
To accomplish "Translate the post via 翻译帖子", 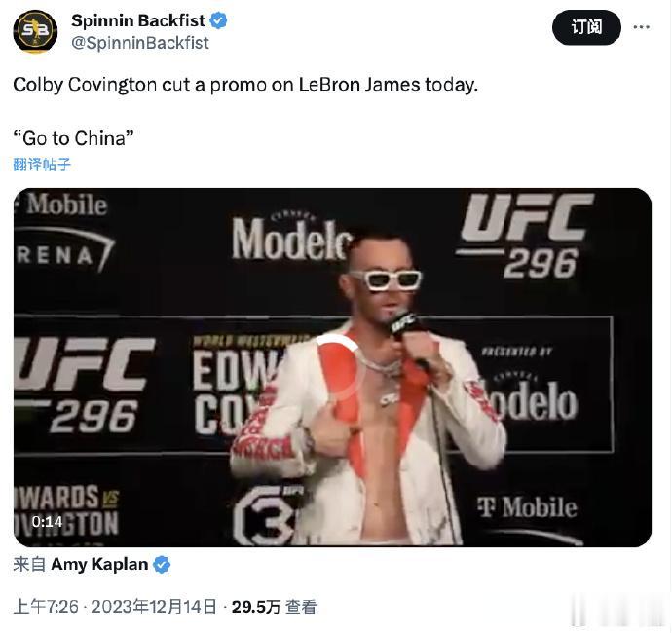I will tap(42, 165).
